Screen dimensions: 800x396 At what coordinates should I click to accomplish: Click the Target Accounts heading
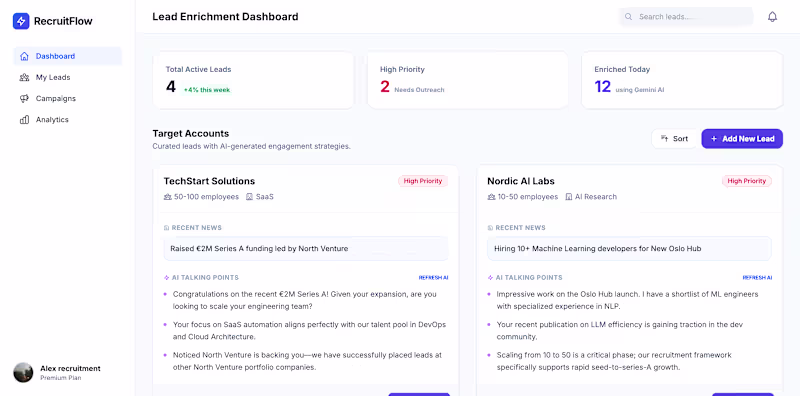point(191,134)
